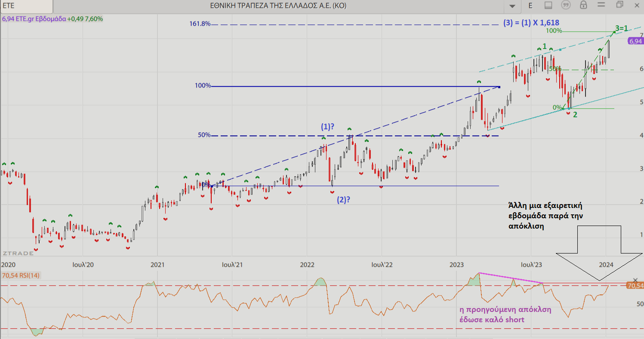Close the RSI indicator panel with X
The height and width of the screenshot is (339, 644).
coord(635,280)
